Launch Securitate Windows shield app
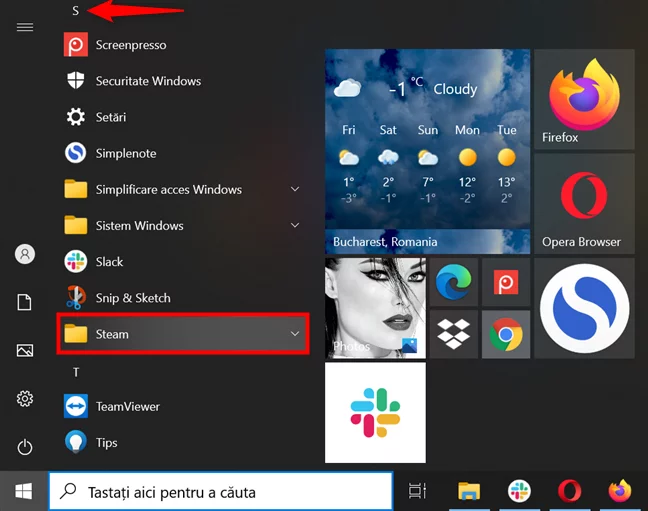Viewport: 648px width, 511px height. 182,81
